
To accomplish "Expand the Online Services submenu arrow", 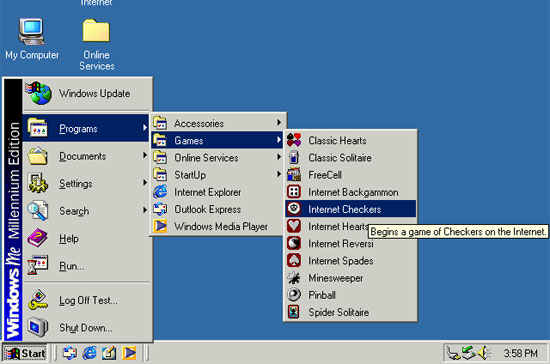I will click(x=279, y=157).
